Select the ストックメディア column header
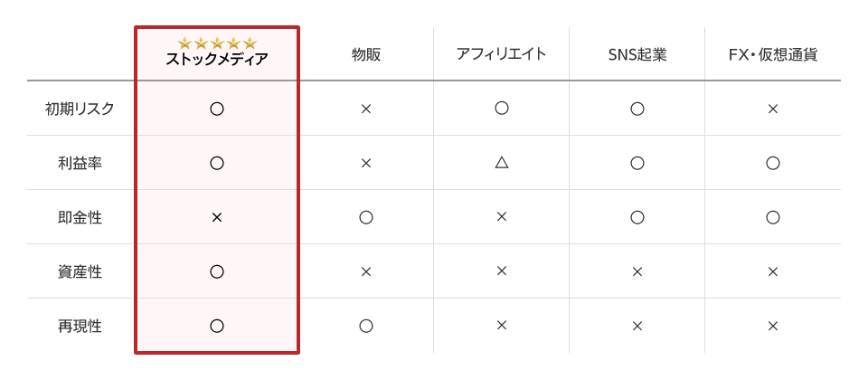 pos(217,59)
